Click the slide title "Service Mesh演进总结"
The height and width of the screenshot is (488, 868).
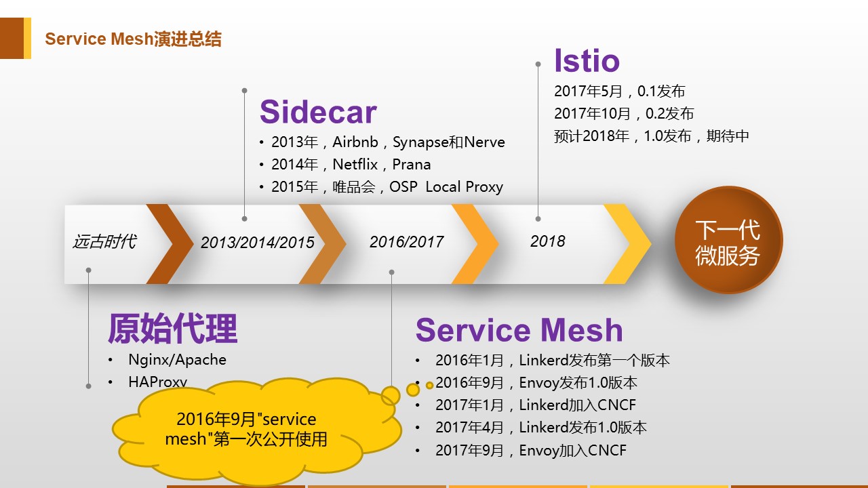click(133, 39)
